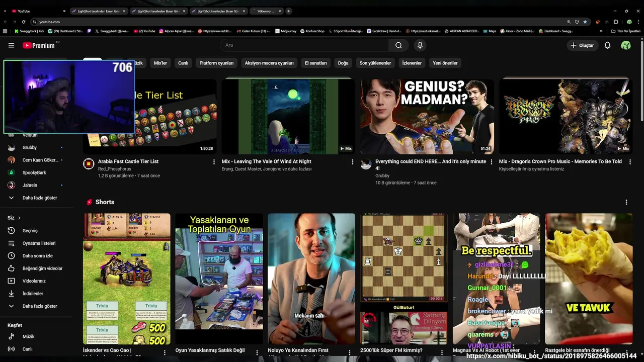The height and width of the screenshot is (362, 644).
Task: Open the browser extensions puzzle icon
Action: click(615, 22)
